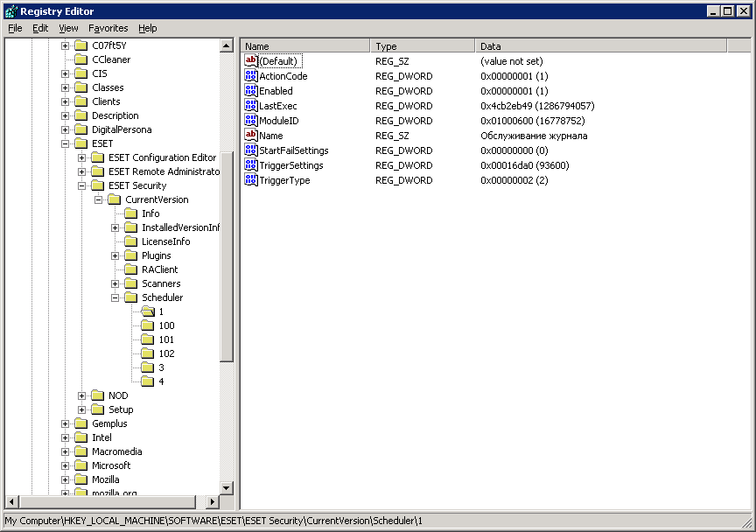Click the open folder icon for key 1
Image resolution: width=756 pixels, height=532 pixels.
(x=148, y=311)
